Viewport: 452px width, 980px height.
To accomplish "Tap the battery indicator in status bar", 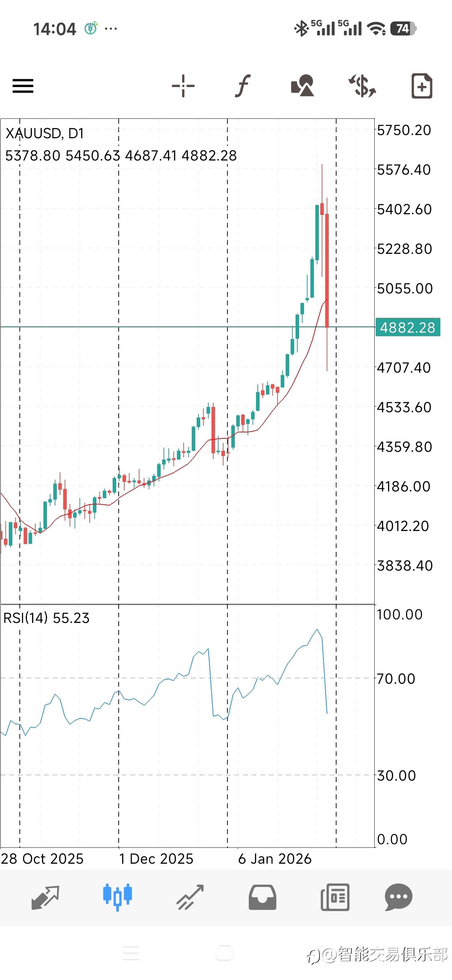I will [404, 29].
